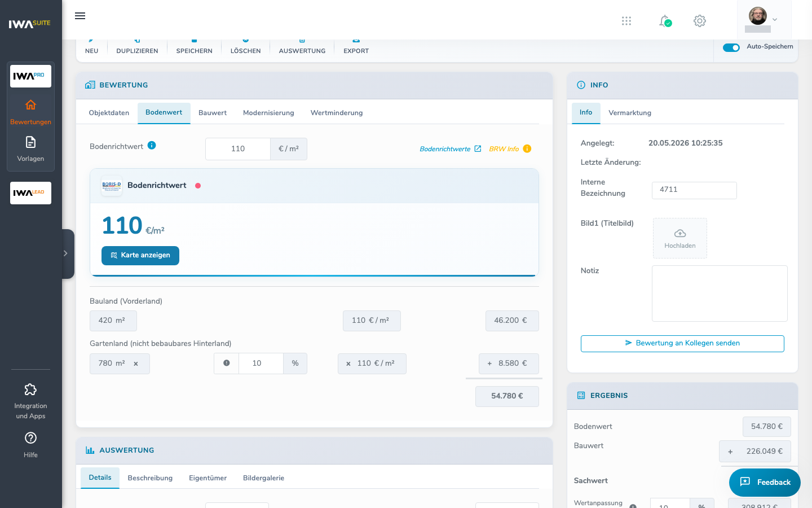Open user profile avatar
The width and height of the screenshot is (812, 508).
click(x=758, y=16)
